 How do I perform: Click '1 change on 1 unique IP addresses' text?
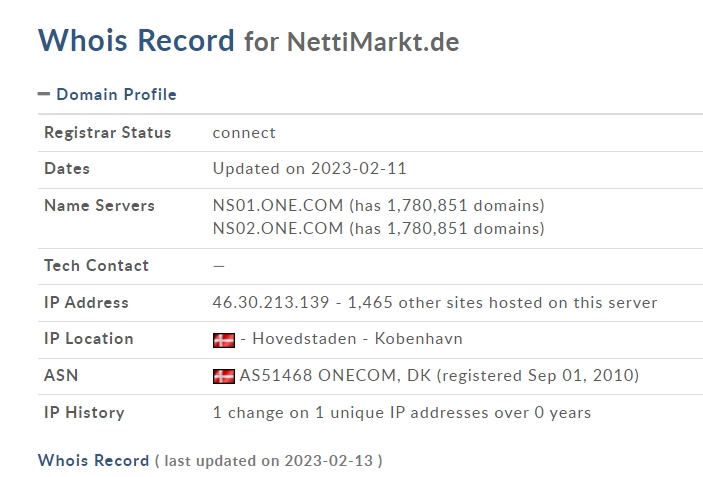[x=351, y=412]
